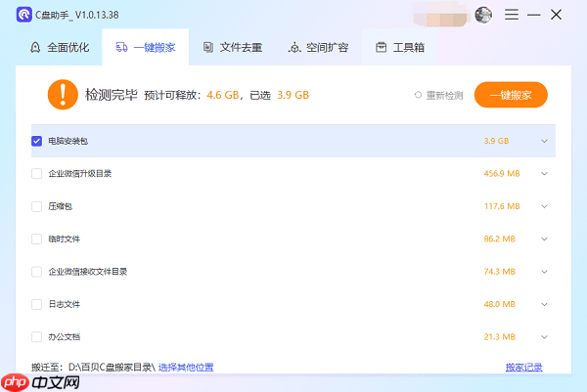The width and height of the screenshot is (587, 392).
Task: Click the 企业微信接收文件目录 row label
Action: point(88,272)
